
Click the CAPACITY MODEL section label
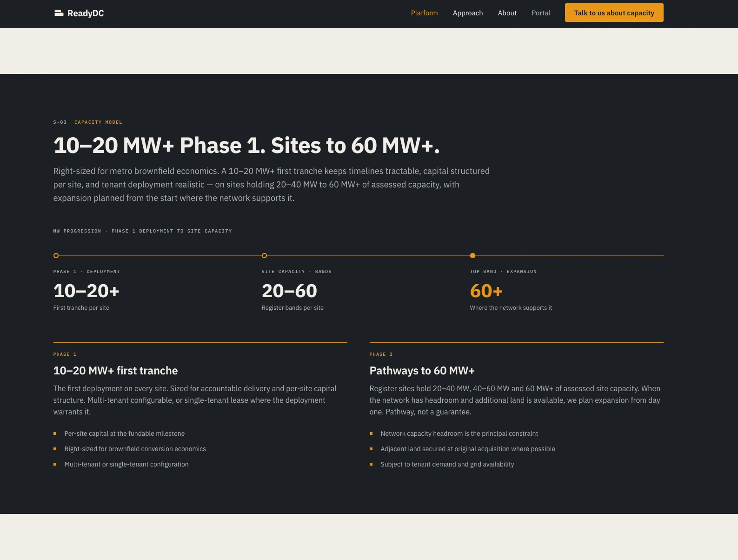(98, 122)
